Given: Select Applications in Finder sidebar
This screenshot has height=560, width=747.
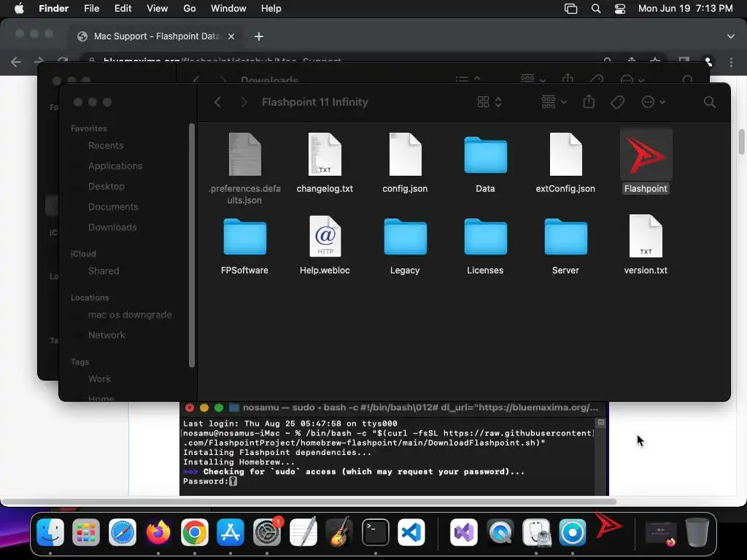Looking at the screenshot, I should tap(115, 166).
